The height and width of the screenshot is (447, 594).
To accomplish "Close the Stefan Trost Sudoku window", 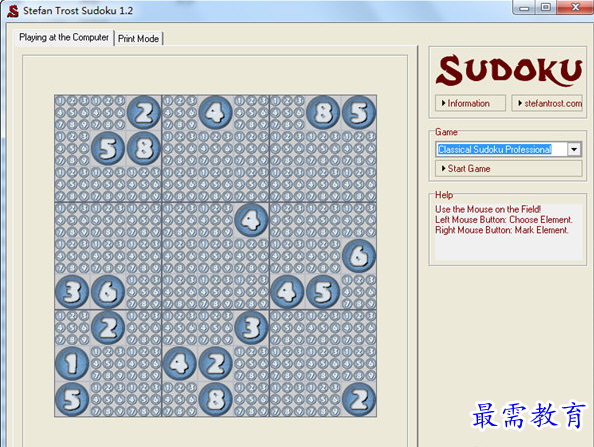I will pyautogui.click(x=575, y=7).
